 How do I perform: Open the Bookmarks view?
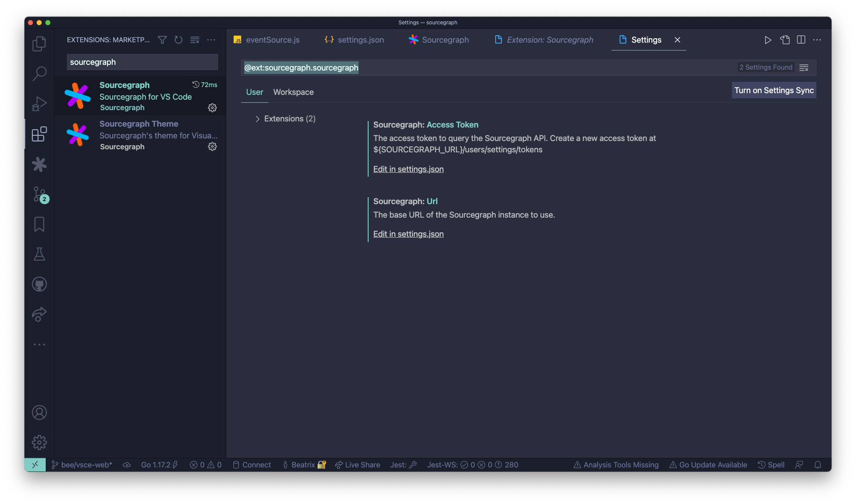pyautogui.click(x=39, y=224)
